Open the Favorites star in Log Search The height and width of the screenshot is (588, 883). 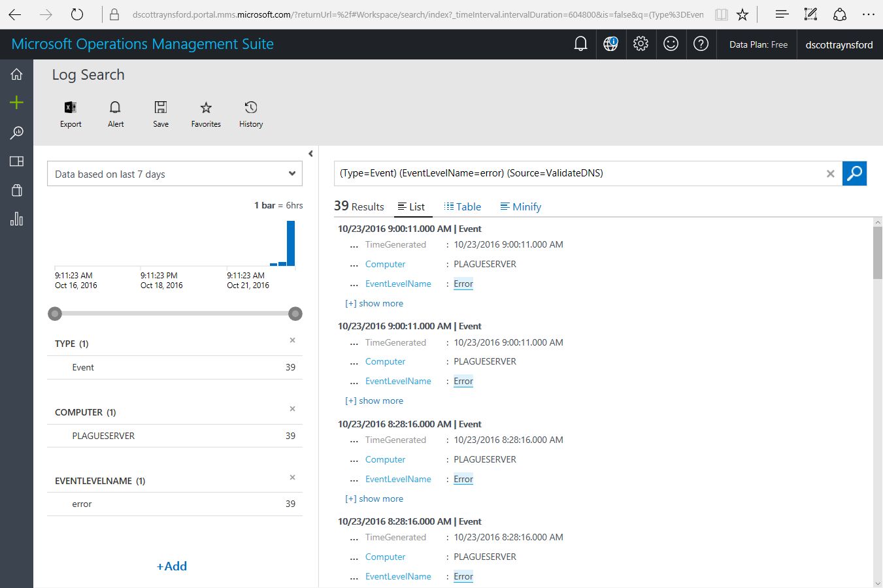206,114
